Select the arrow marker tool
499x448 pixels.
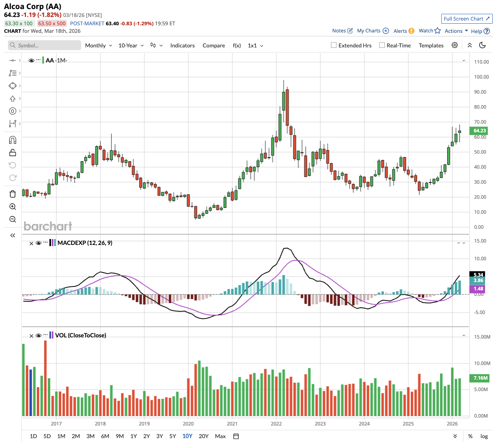12,98
